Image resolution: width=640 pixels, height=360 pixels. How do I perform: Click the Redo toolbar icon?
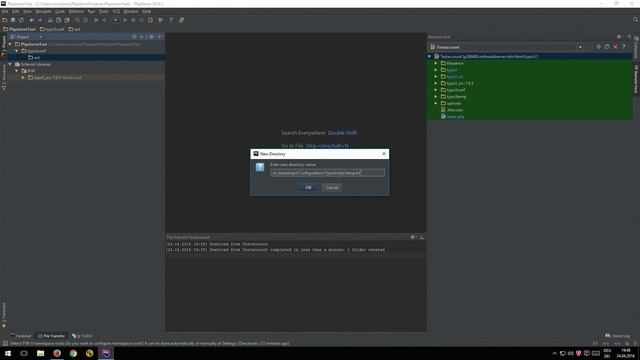coord(40,20)
